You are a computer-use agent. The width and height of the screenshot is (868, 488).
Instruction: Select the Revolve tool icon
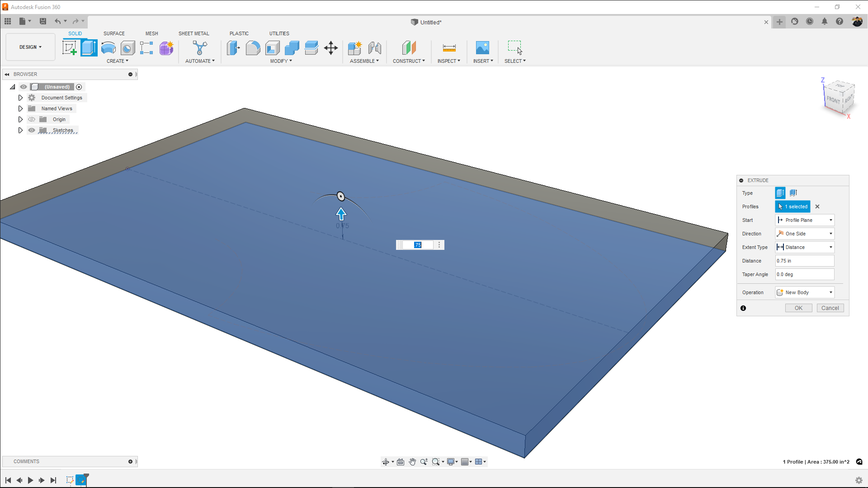(108, 48)
